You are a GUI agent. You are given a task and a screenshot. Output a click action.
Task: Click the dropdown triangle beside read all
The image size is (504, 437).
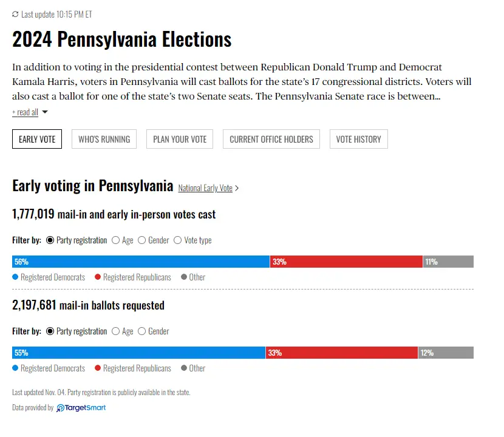45,112
